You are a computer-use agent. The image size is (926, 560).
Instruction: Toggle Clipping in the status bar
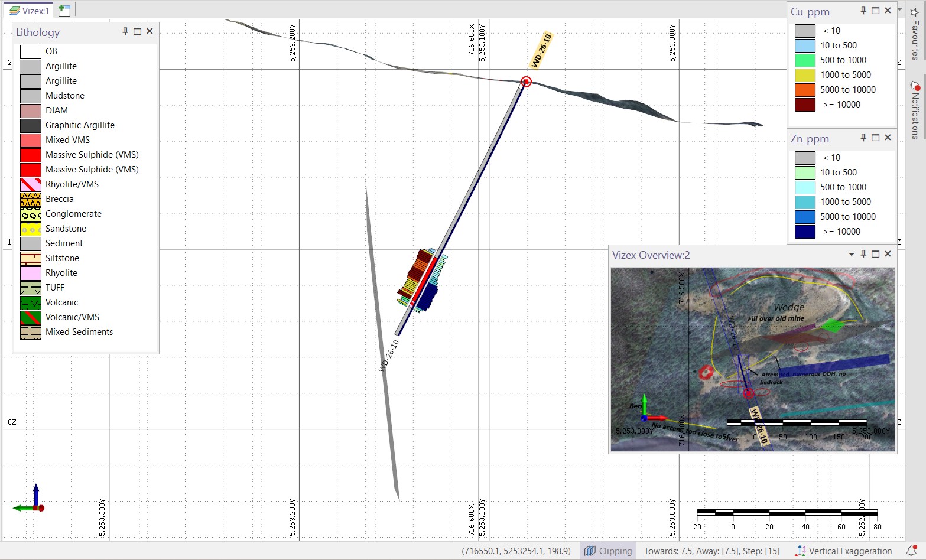[x=608, y=551]
